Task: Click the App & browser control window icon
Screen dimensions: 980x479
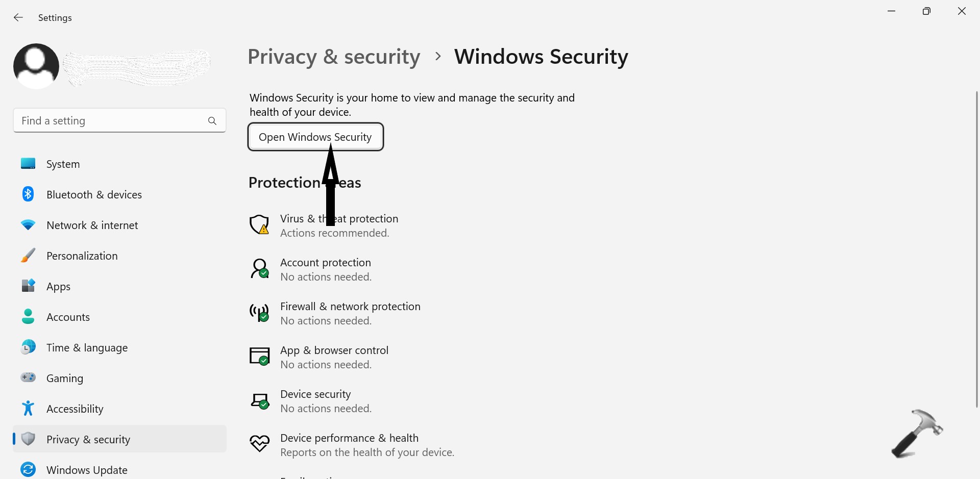Action: (259, 357)
